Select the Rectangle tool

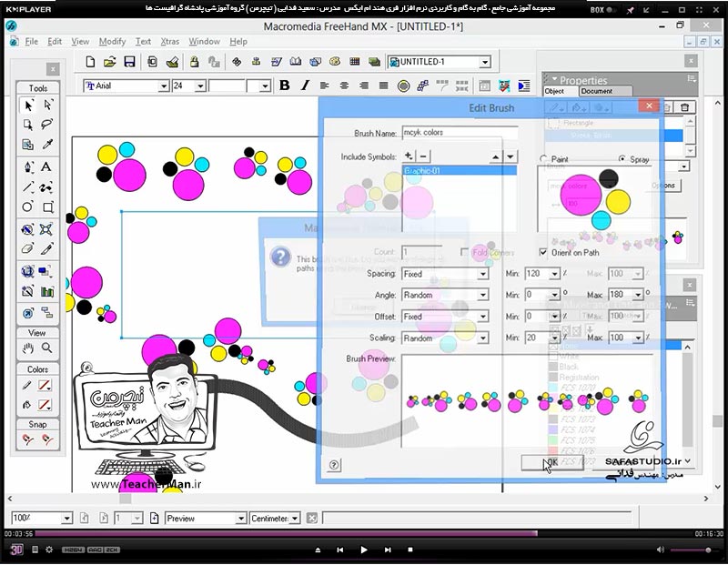(47, 207)
